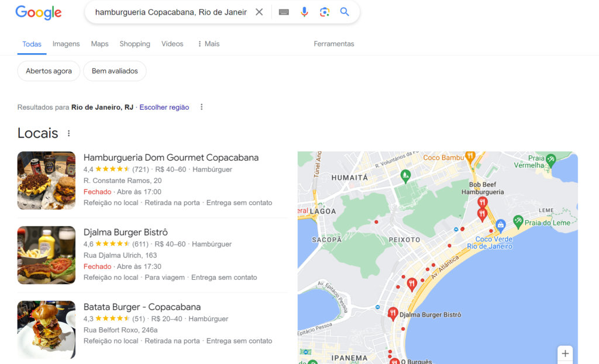Start voice search with the microphone icon
599x364 pixels.
(304, 12)
